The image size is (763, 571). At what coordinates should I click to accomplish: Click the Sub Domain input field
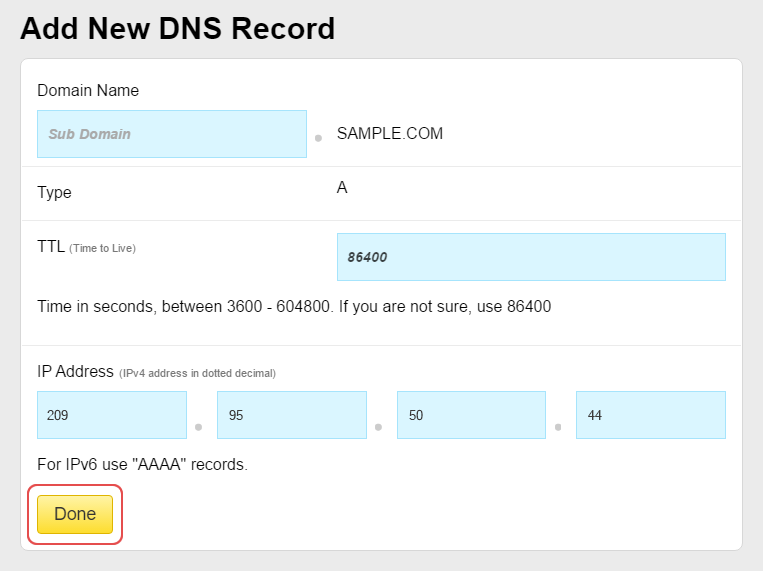click(x=171, y=134)
